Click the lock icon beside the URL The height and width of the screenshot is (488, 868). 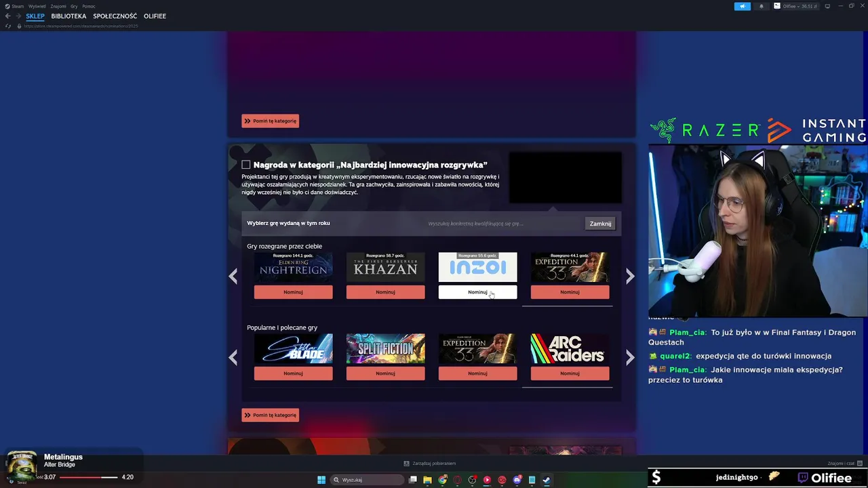tap(19, 26)
